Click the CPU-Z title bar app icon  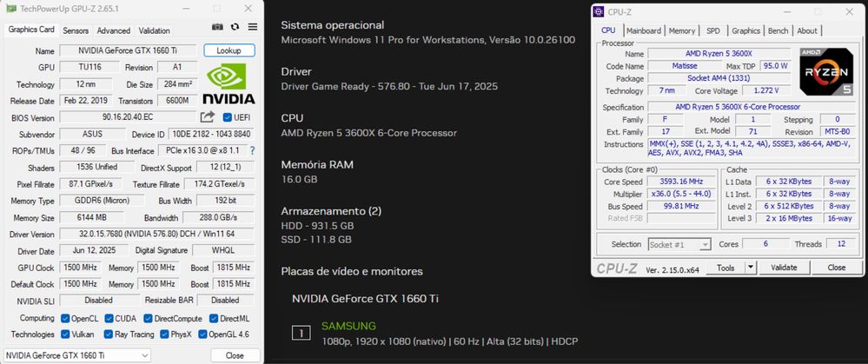click(599, 11)
